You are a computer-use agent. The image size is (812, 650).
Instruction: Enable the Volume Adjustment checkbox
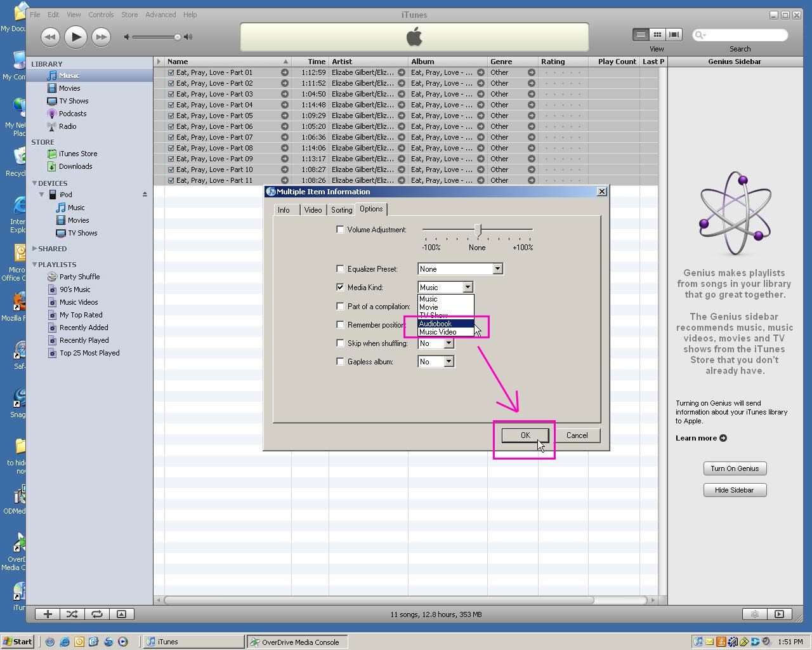point(340,229)
